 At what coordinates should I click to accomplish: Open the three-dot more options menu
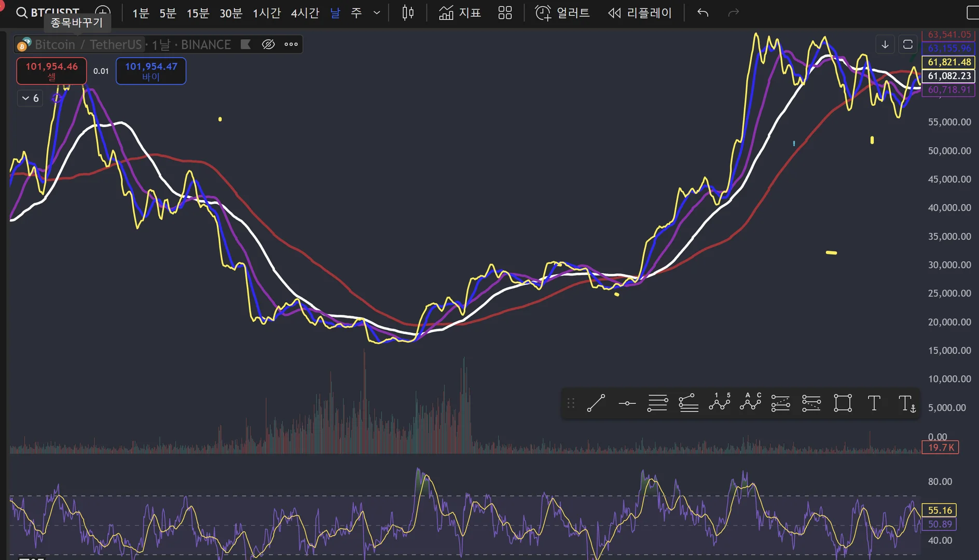point(291,45)
